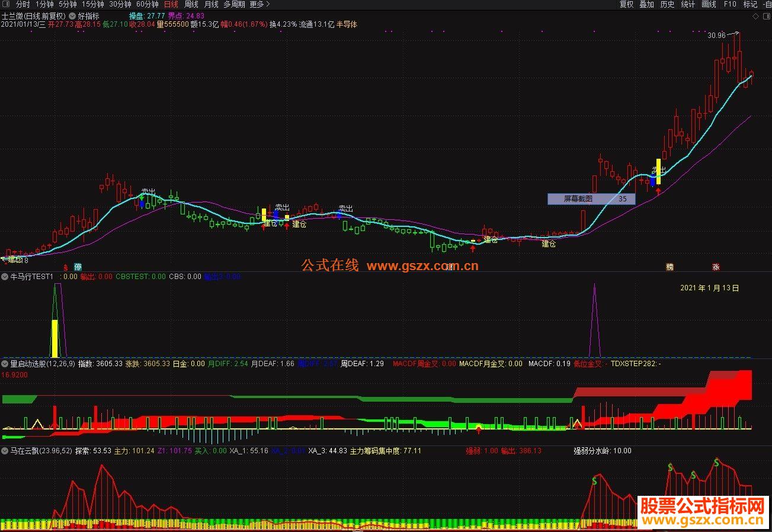Screen dimensions: 772x532
Task: Open the 统计 statistics option
Action: point(688,4)
